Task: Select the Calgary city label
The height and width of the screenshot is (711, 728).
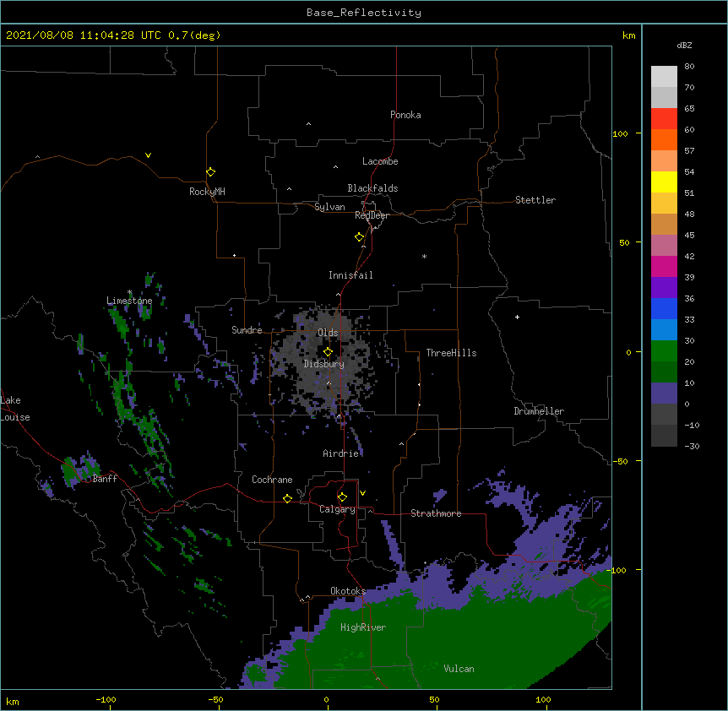Action: coord(337,509)
